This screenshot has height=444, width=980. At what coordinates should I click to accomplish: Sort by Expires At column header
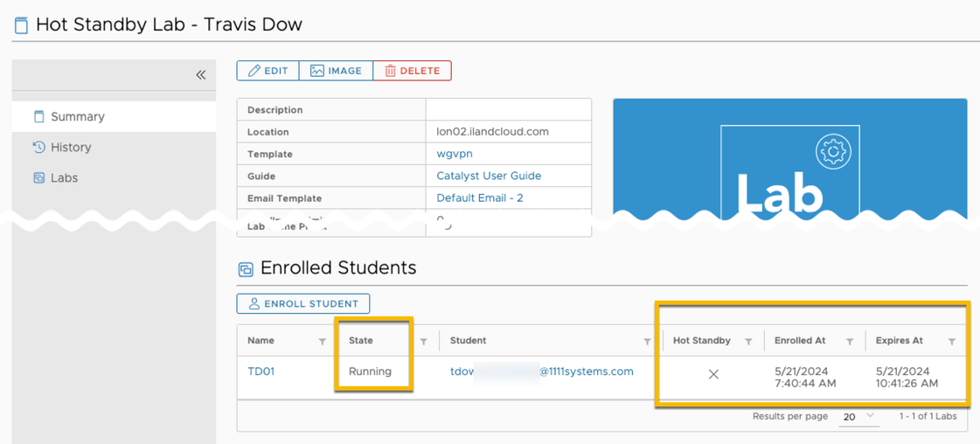pos(900,341)
